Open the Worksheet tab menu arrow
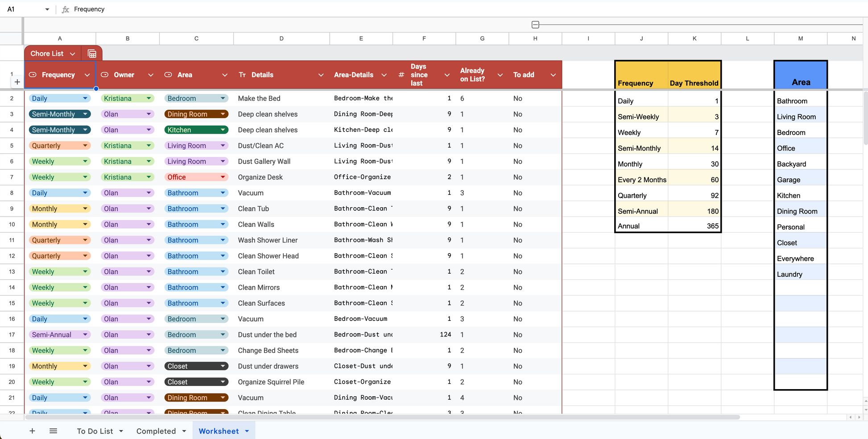This screenshot has height=439, width=868. [247, 431]
